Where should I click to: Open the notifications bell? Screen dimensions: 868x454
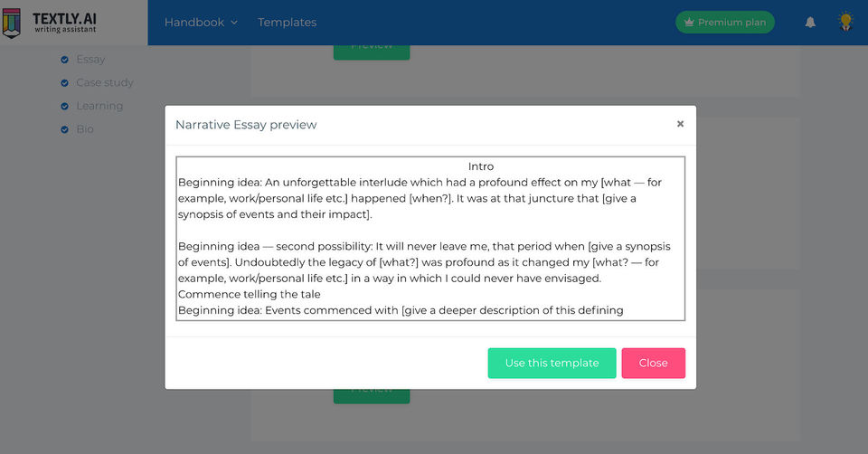810,23
